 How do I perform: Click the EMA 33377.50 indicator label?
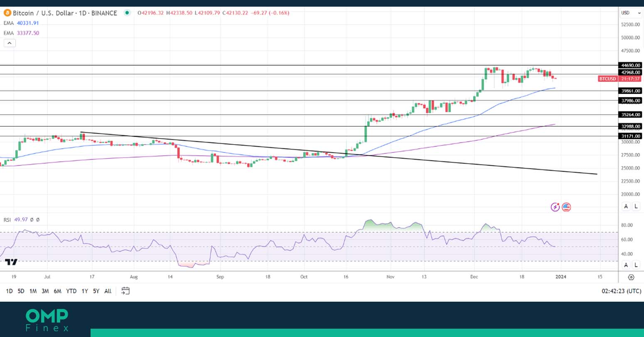(21, 33)
